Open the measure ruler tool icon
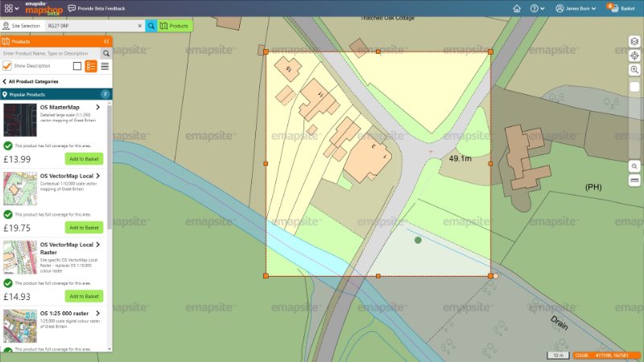The image size is (644, 362). tap(634, 180)
